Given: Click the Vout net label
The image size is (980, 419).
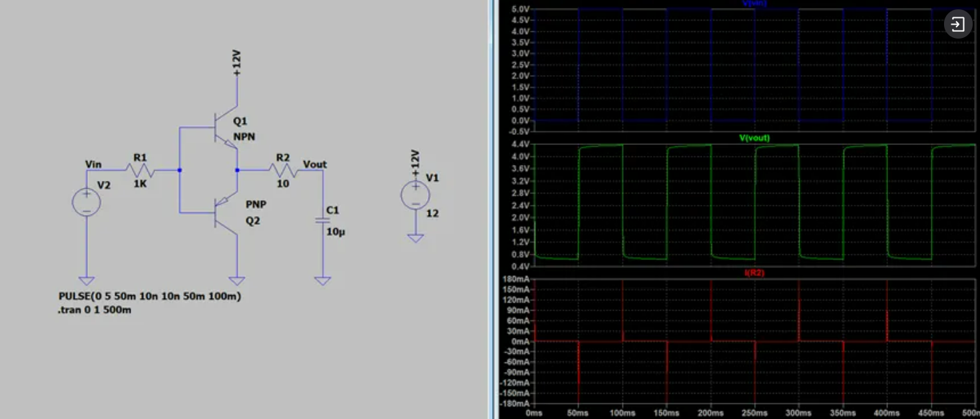Looking at the screenshot, I should [315, 164].
